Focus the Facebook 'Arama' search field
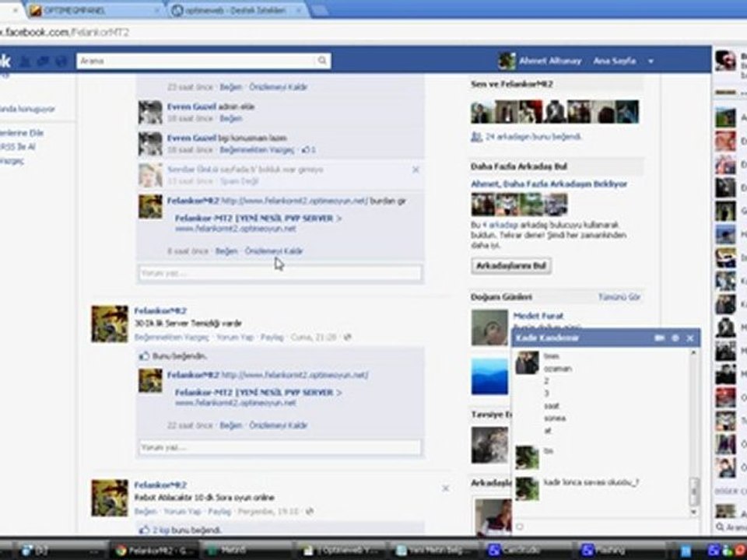The height and width of the screenshot is (560, 747). pos(196,61)
